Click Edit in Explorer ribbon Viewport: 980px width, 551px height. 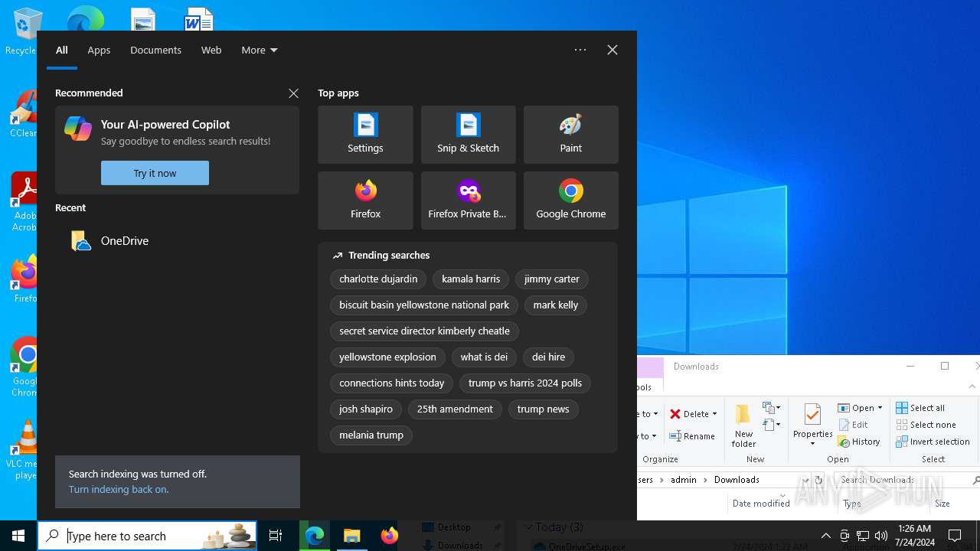pos(853,425)
